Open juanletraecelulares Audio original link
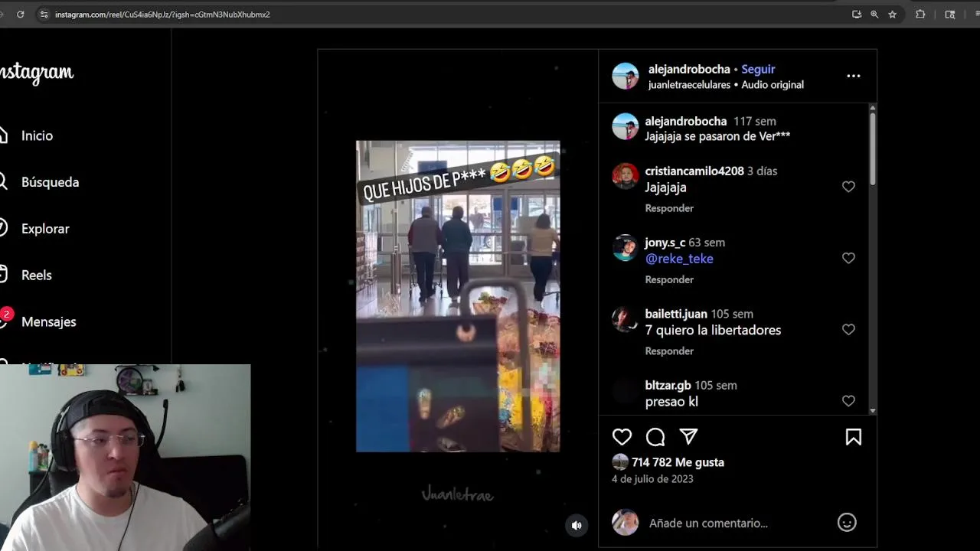The width and height of the screenshot is (980, 551). click(726, 85)
